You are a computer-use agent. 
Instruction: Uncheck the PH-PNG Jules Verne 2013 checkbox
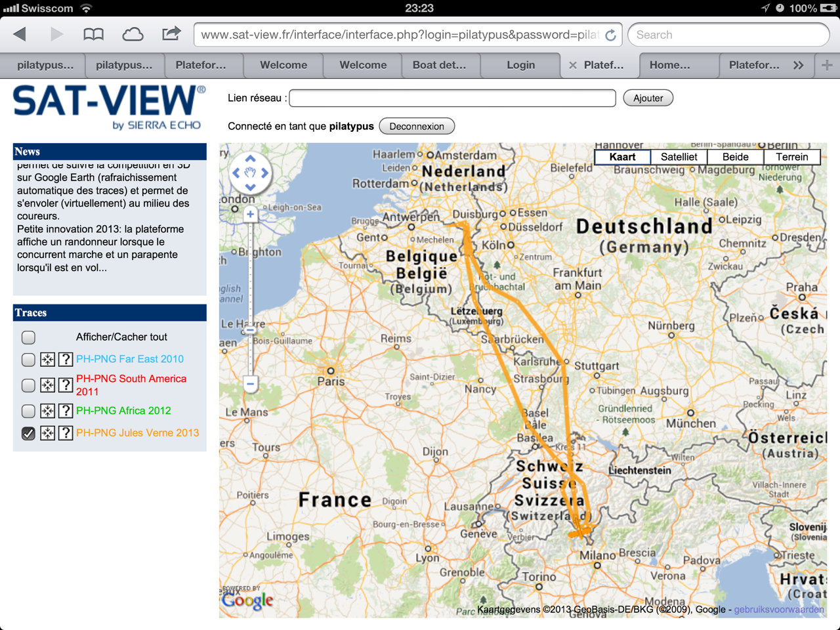28,433
